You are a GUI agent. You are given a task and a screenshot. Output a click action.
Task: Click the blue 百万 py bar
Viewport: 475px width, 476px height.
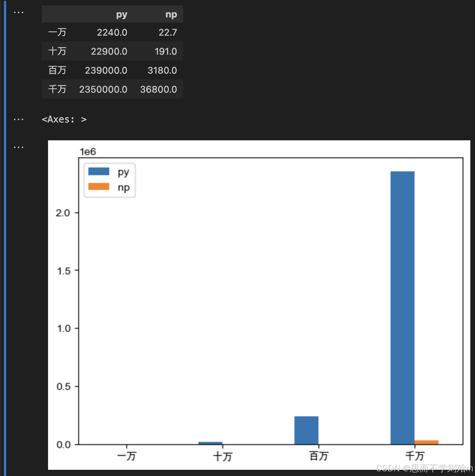point(306,430)
